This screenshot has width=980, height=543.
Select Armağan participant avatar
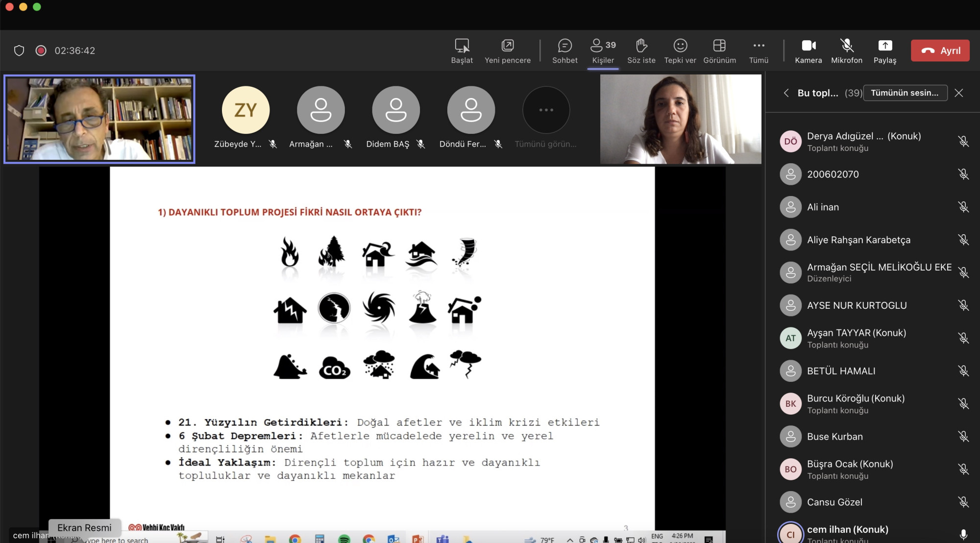[320, 110]
